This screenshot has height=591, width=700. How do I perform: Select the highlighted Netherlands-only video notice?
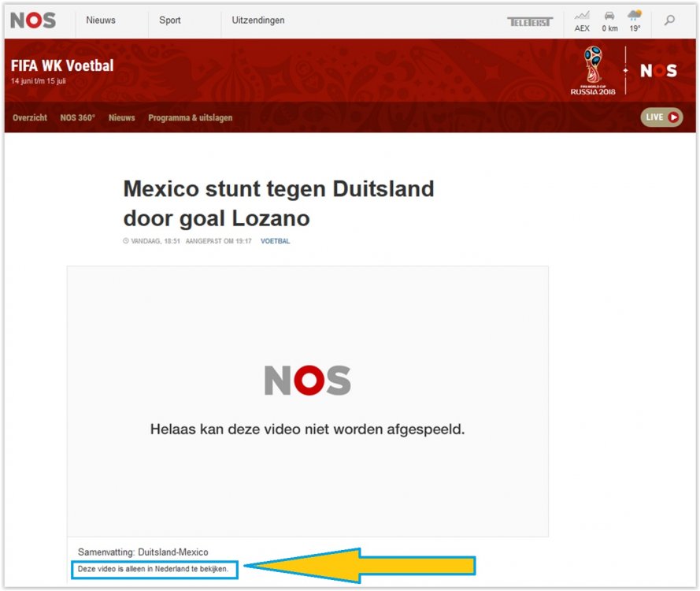point(154,570)
